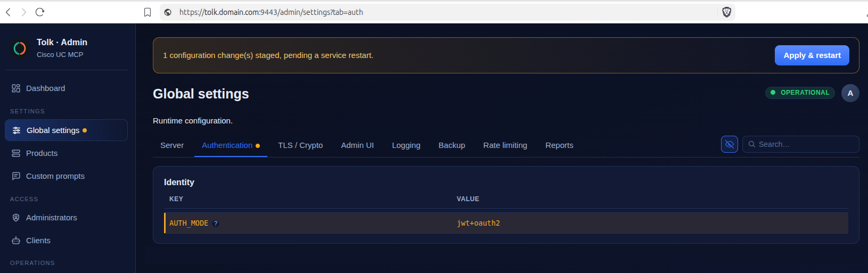Screen dimensions: 868x273
Task: Go to Administrators page
Action: point(66,218)
